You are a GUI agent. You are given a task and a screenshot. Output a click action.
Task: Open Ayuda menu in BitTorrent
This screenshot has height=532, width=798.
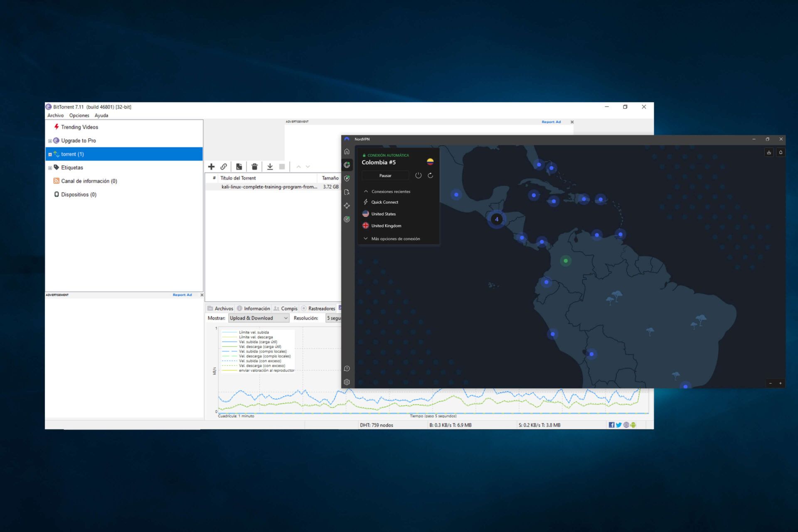[x=101, y=116]
